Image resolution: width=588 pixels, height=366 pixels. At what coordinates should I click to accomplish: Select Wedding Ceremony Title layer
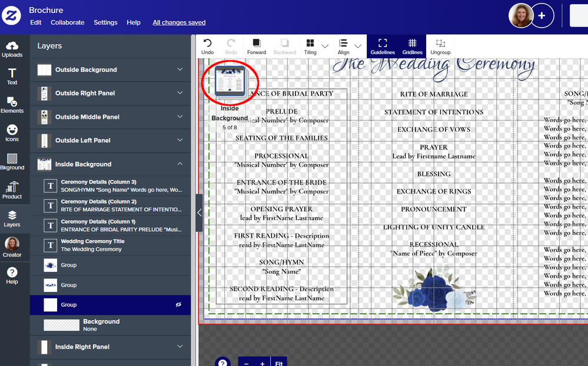pyautogui.click(x=110, y=245)
